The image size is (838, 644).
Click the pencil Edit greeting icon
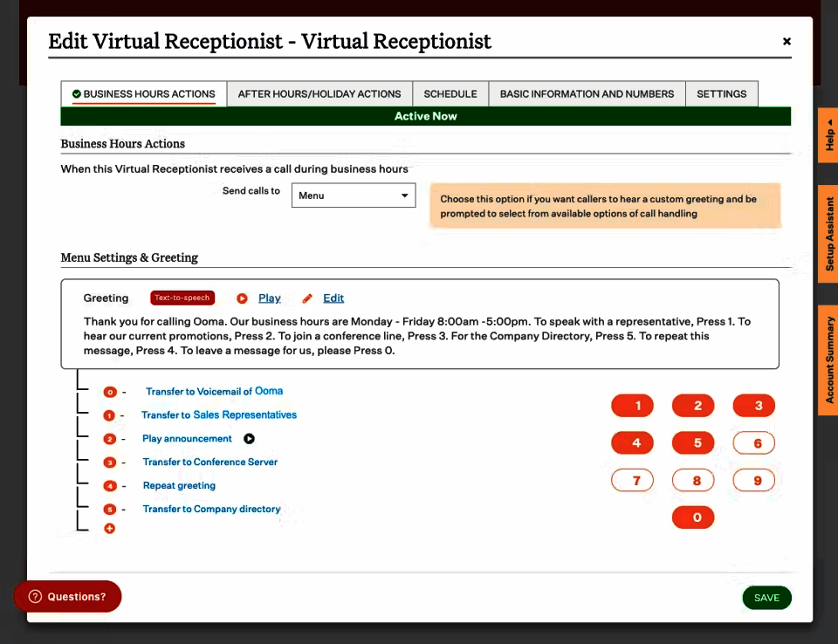(307, 298)
